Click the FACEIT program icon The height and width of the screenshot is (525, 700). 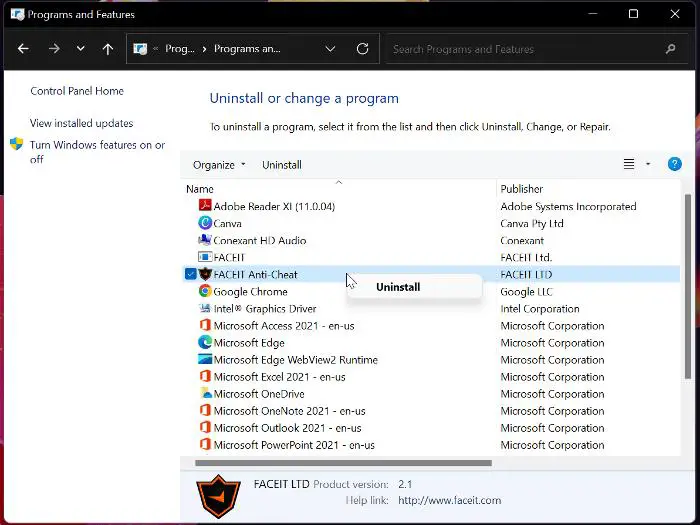point(205,257)
